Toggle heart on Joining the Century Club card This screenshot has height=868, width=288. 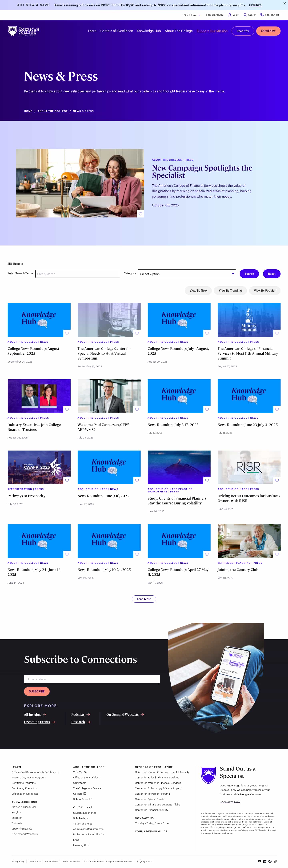point(277,554)
